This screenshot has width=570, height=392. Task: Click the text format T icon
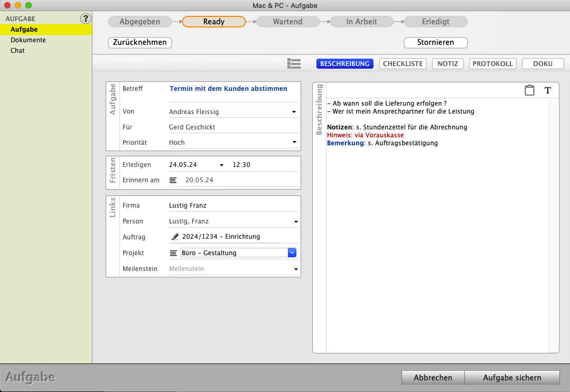pos(548,90)
